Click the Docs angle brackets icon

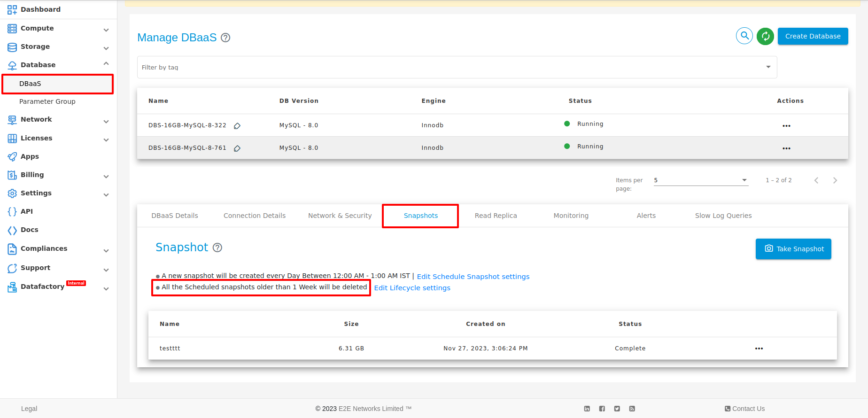[x=12, y=230]
